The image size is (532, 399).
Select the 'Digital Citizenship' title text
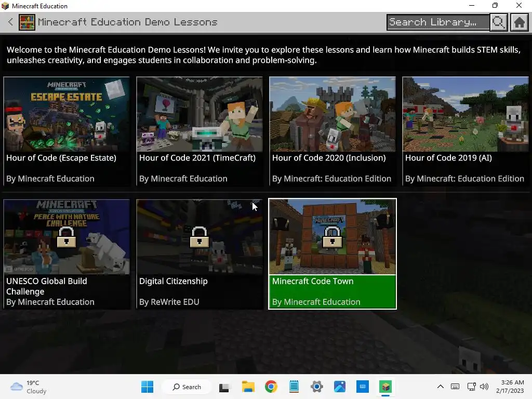click(x=174, y=281)
